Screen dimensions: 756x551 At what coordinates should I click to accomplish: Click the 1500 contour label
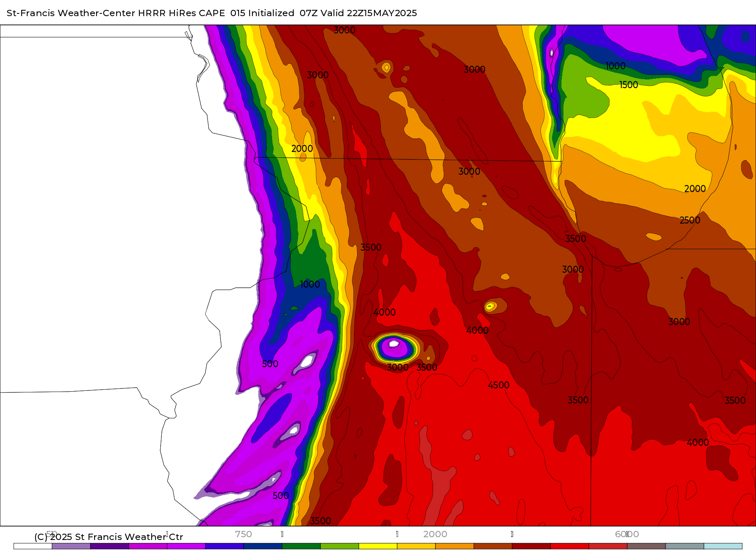click(628, 85)
